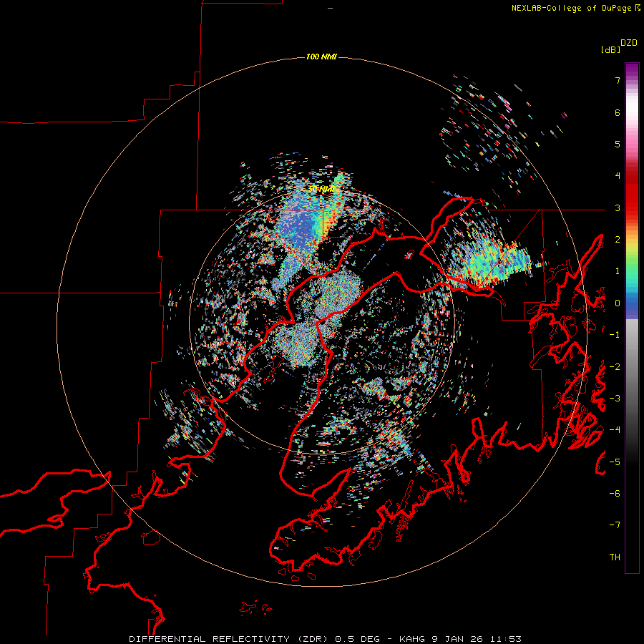Click the 4 tick label on color scale
The image size is (644, 644).
point(618,176)
